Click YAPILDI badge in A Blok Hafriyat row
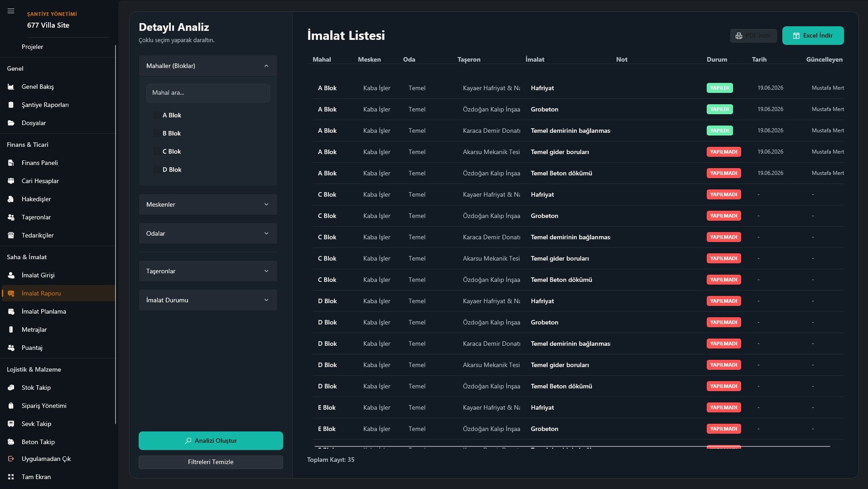Screen dimensions: 868x489 click(x=719, y=88)
